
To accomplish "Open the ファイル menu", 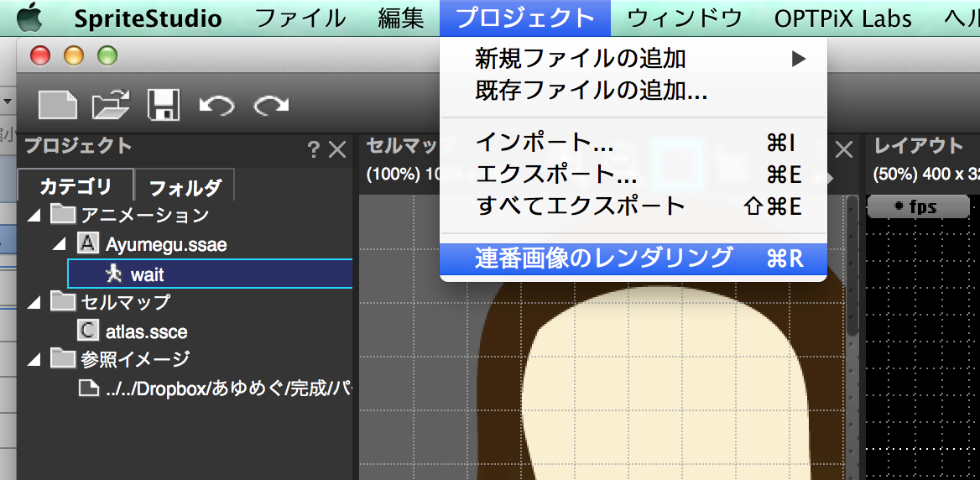I will pos(300,18).
